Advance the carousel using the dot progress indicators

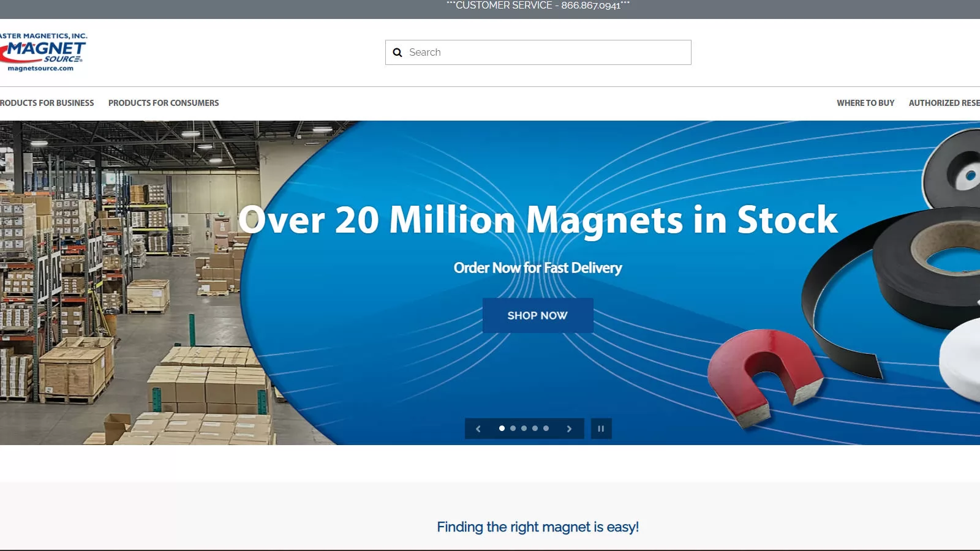(524, 429)
